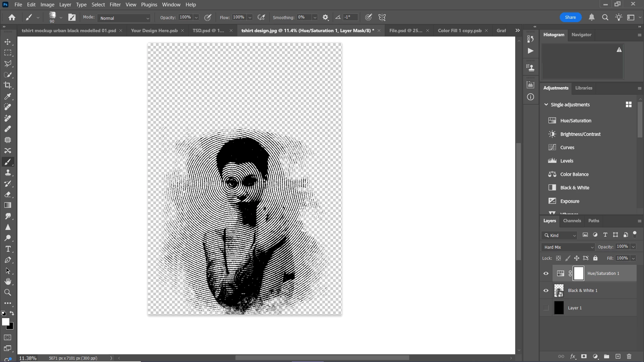Select the Eyedropper tool
This screenshot has height=362, width=644.
[x=8, y=97]
